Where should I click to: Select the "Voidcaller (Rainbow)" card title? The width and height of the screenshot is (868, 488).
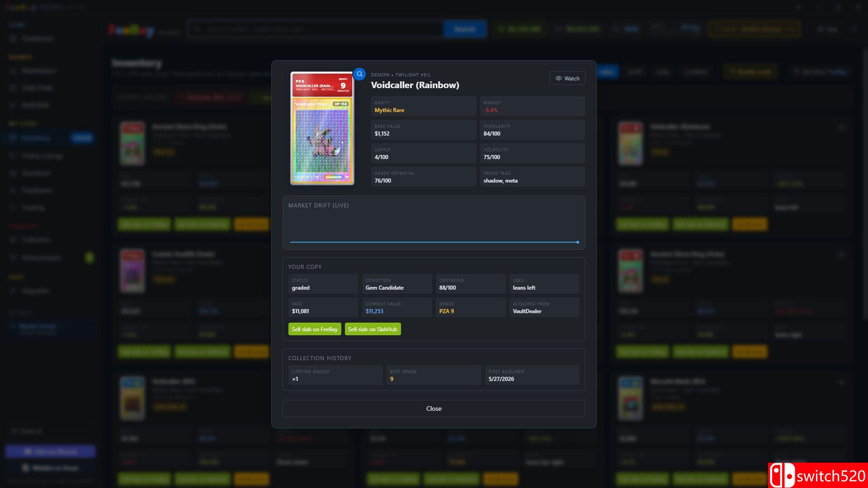pos(415,85)
